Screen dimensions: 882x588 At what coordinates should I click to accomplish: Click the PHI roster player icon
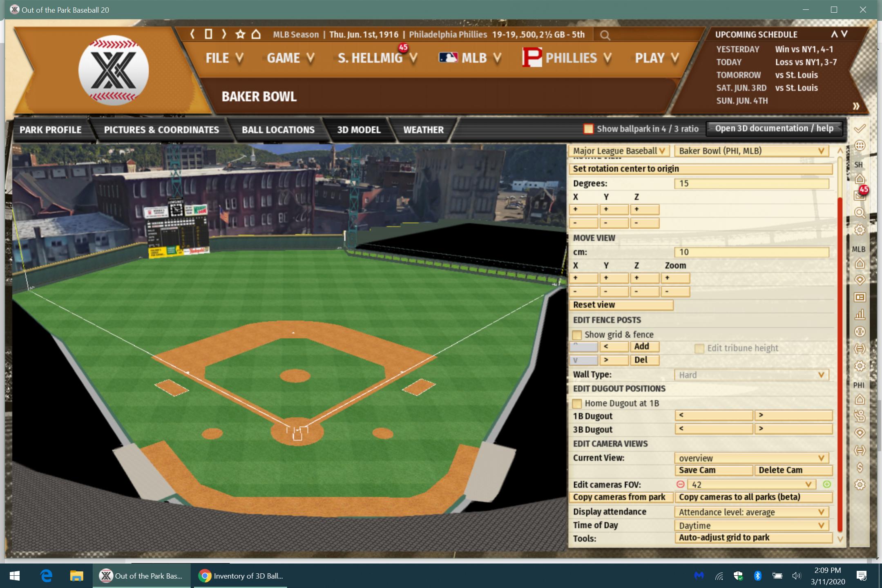pyautogui.click(x=860, y=416)
